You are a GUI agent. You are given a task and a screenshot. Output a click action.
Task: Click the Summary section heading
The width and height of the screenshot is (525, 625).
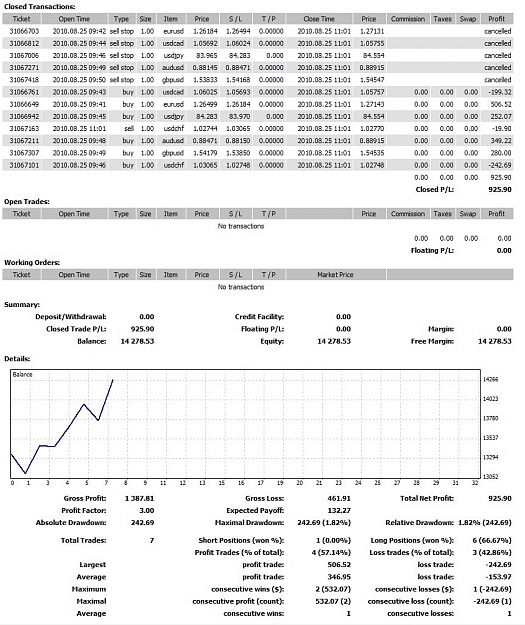22,305
